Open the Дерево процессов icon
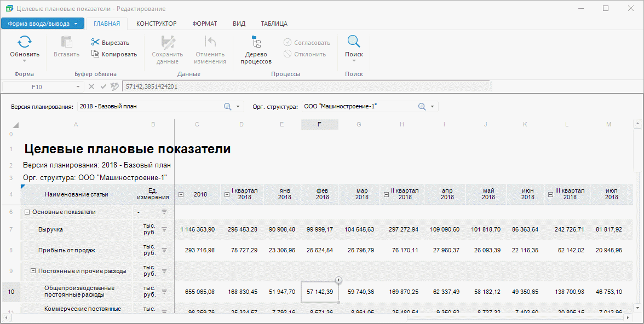The width and height of the screenshot is (644, 324). (x=256, y=42)
